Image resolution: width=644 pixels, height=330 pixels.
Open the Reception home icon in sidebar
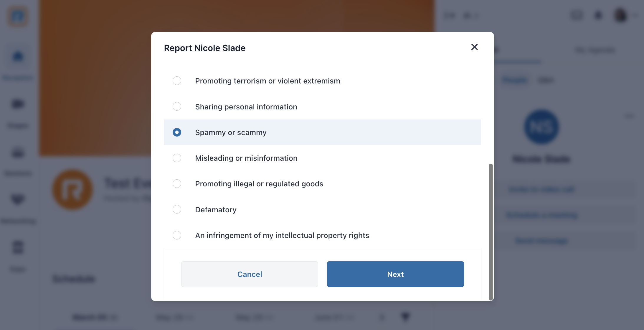point(18,56)
